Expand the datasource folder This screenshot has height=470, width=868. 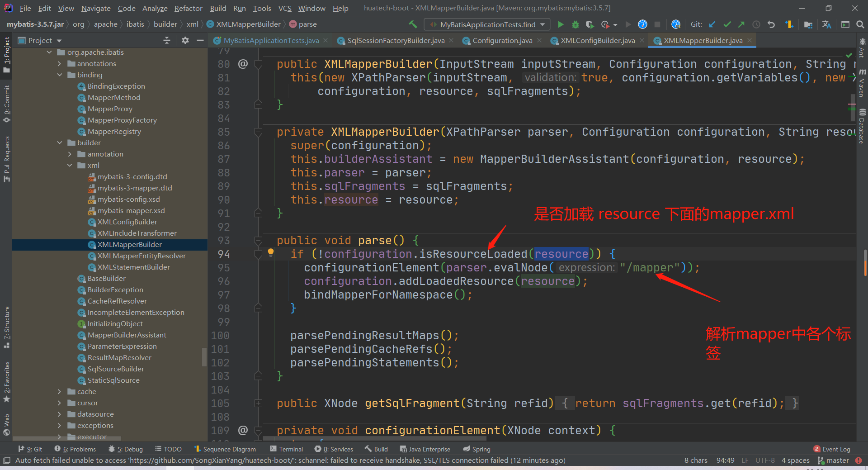coord(60,414)
